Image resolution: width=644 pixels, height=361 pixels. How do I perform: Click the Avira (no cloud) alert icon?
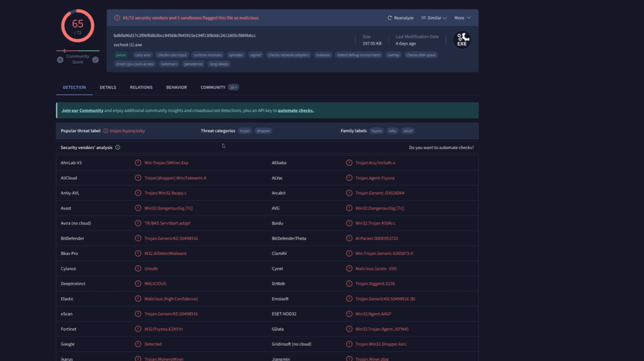coord(138,223)
